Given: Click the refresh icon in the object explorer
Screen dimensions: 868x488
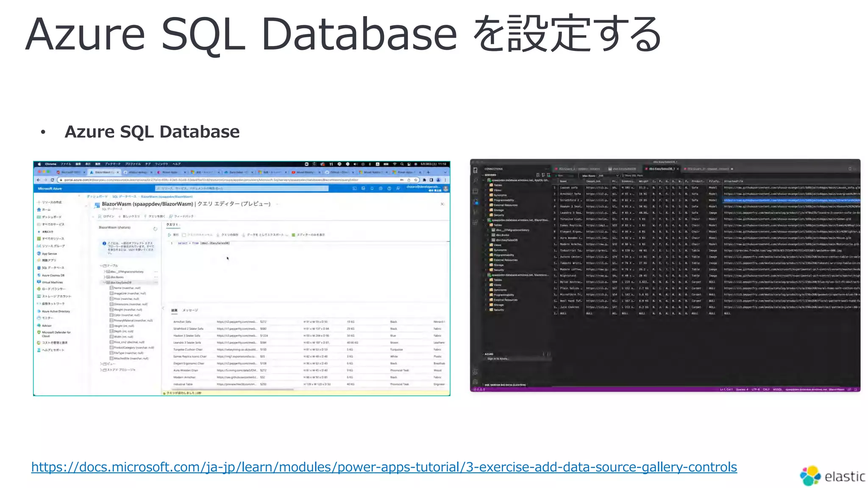Looking at the screenshot, I should 155,229.
